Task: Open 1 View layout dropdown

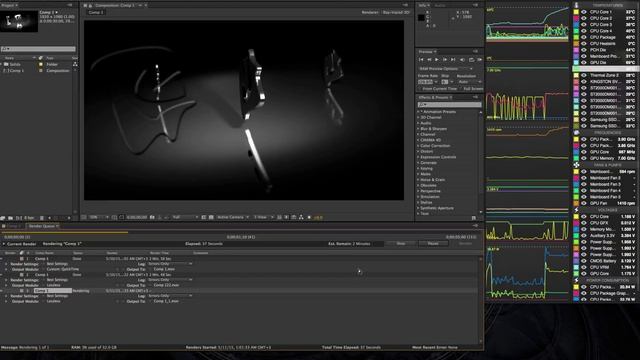Action: (263, 217)
